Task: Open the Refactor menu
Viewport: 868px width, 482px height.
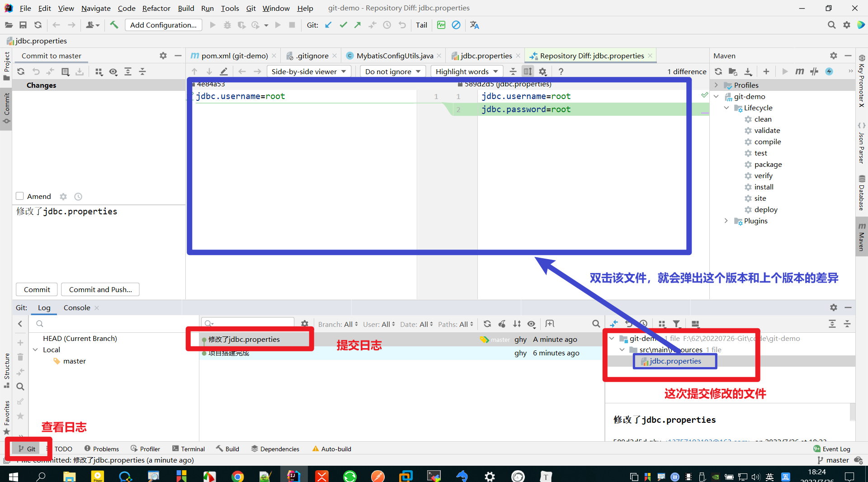Action: point(156,8)
